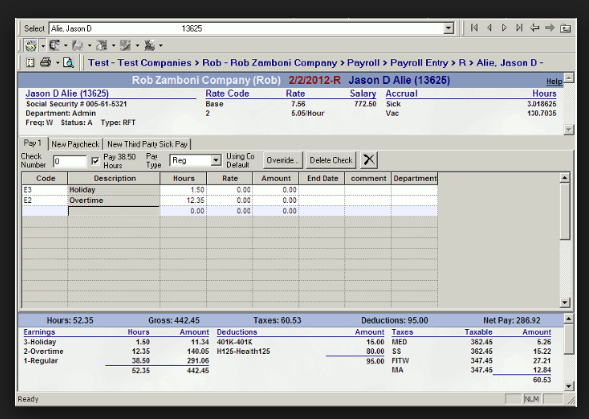Open the employee Select dropdown
Image resolution: width=589 pixels, height=419 pixels.
[x=448, y=28]
